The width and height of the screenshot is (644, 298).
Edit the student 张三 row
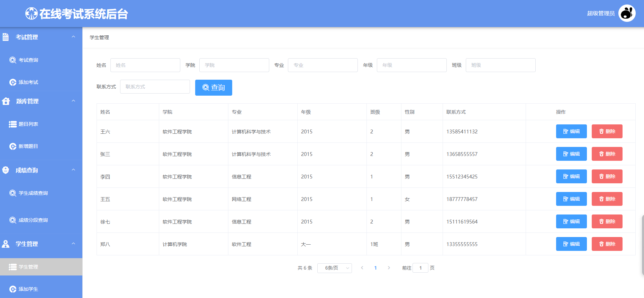coord(571,154)
